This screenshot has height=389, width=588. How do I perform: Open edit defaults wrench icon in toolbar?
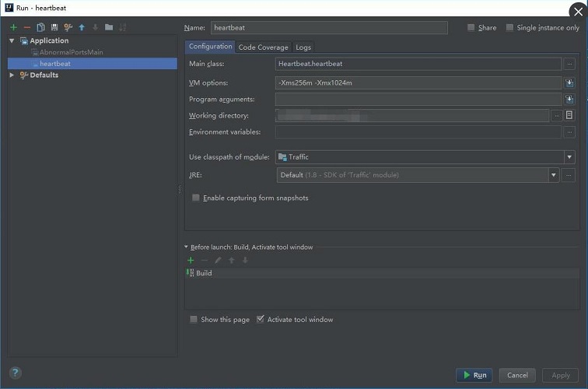pos(68,27)
